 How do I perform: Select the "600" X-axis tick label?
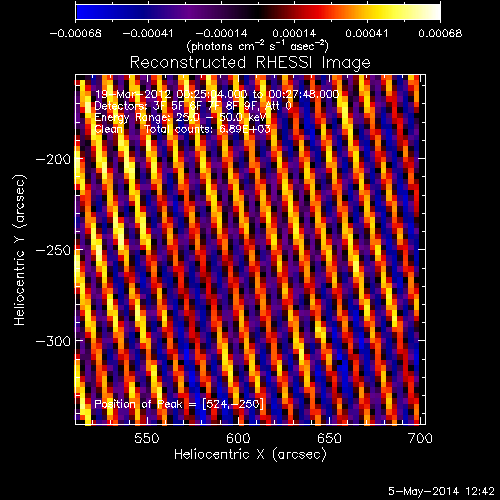click(x=238, y=438)
